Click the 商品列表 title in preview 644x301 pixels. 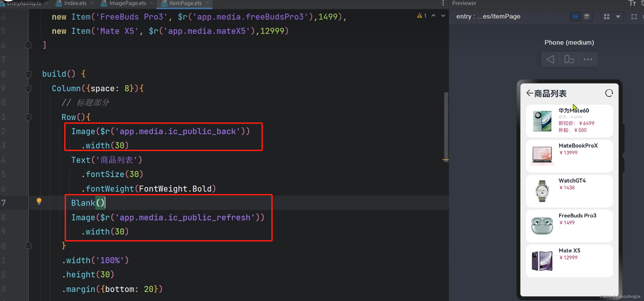(550, 94)
